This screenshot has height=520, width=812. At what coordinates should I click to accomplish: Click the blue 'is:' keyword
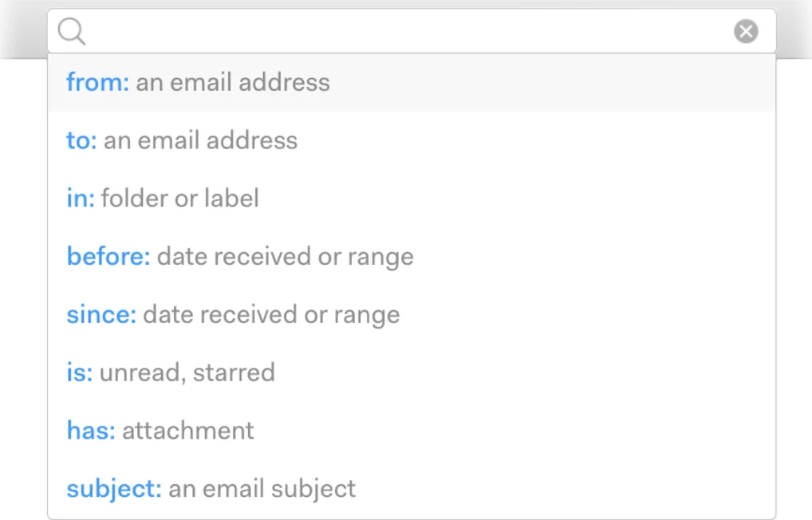[79, 372]
